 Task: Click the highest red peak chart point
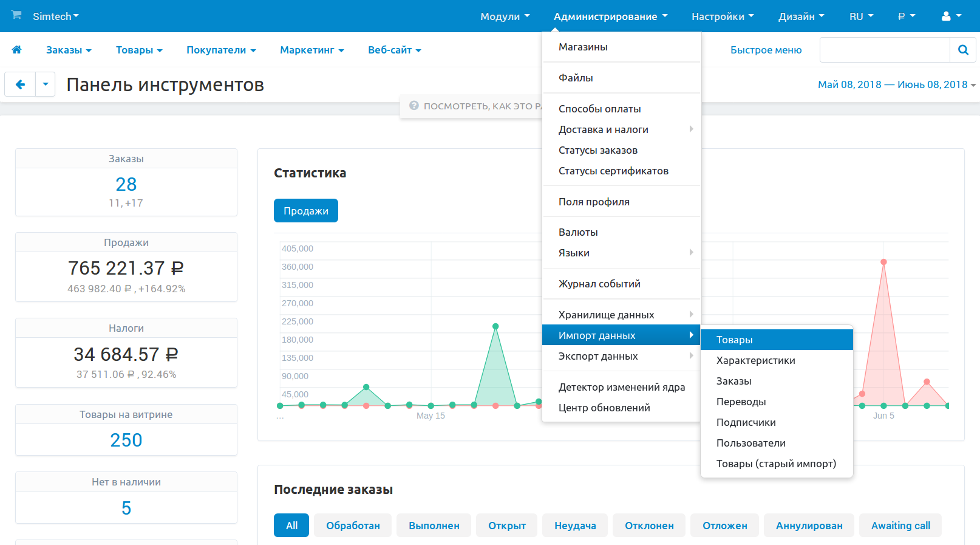click(883, 262)
